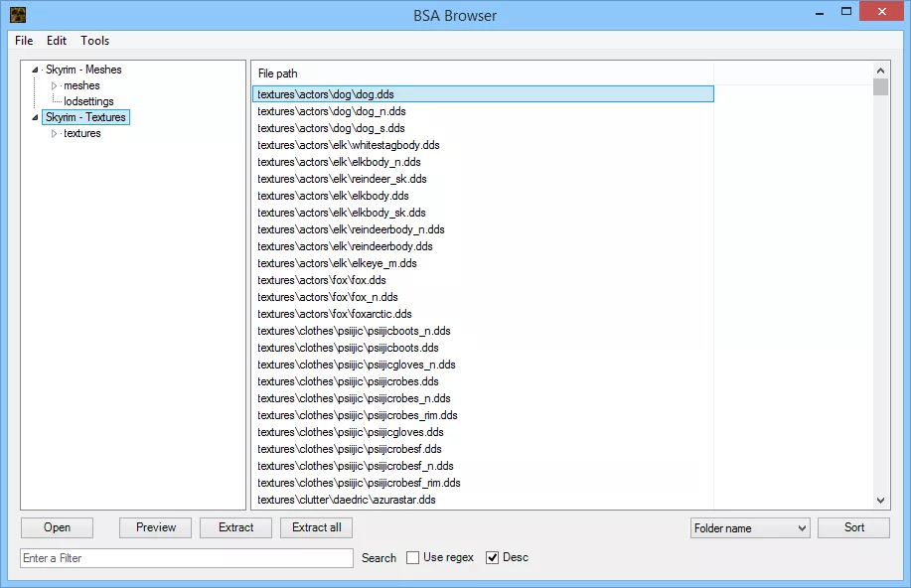Select the Skyrim - Textures tree item

(86, 117)
